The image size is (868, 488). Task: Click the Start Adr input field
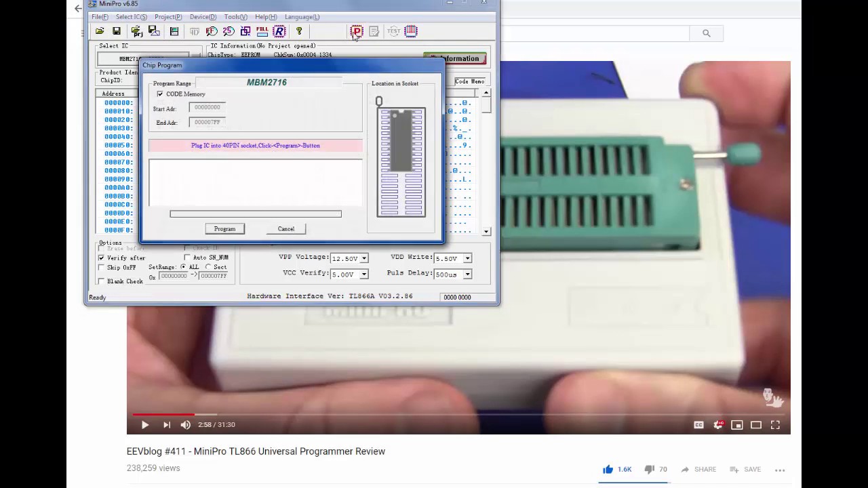coord(207,107)
